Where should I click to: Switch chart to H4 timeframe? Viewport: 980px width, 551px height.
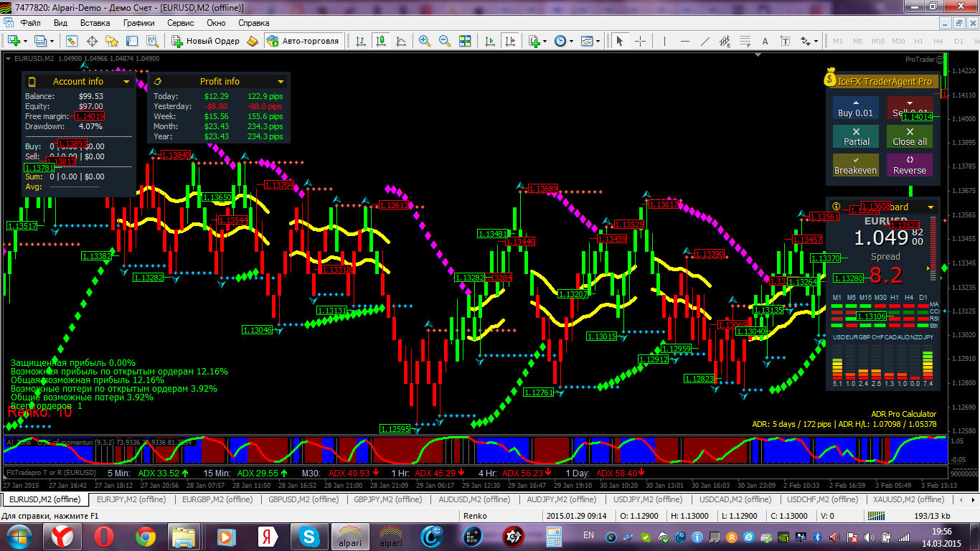click(x=938, y=41)
